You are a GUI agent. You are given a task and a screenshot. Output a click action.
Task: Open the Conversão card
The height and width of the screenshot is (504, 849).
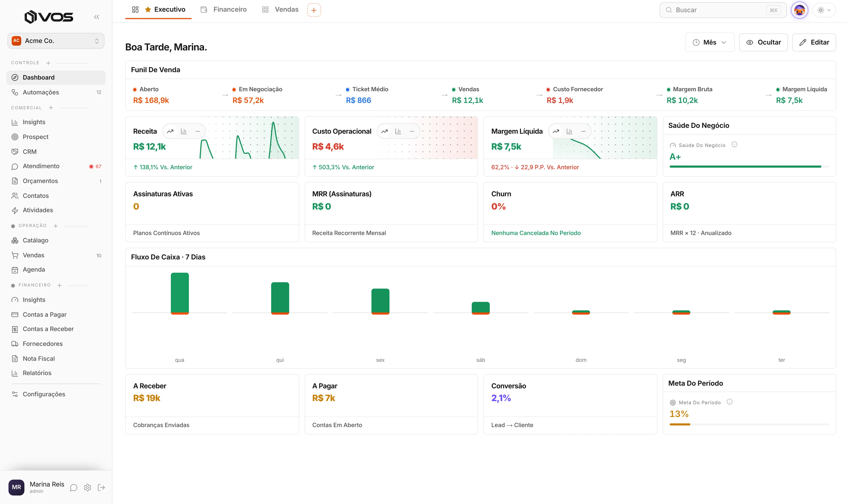(x=570, y=404)
